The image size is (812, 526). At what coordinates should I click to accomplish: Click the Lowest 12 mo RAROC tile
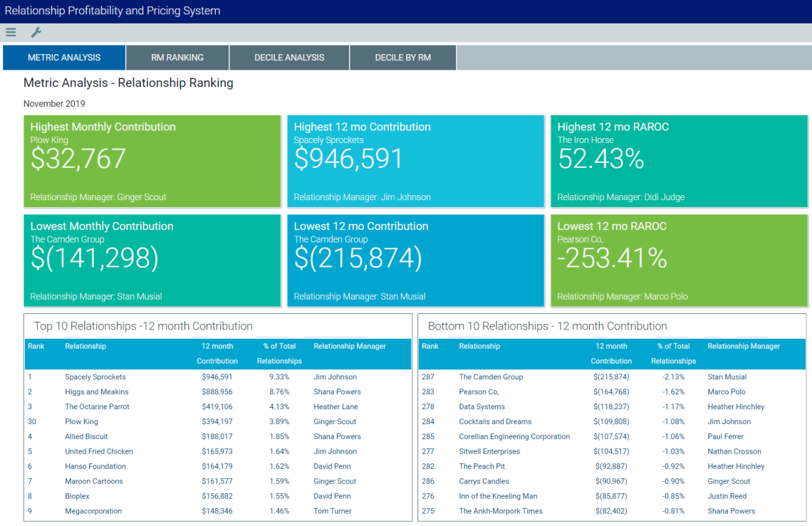(x=679, y=260)
